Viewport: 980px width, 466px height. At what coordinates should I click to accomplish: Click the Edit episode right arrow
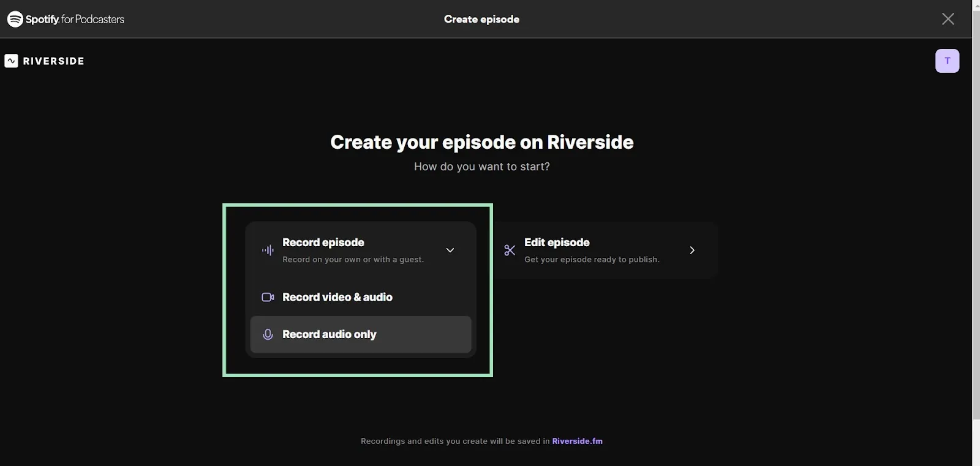692,250
